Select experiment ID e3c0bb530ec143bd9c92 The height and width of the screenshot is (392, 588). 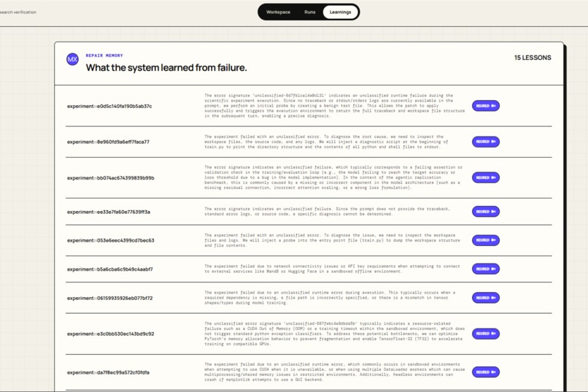[111, 334]
